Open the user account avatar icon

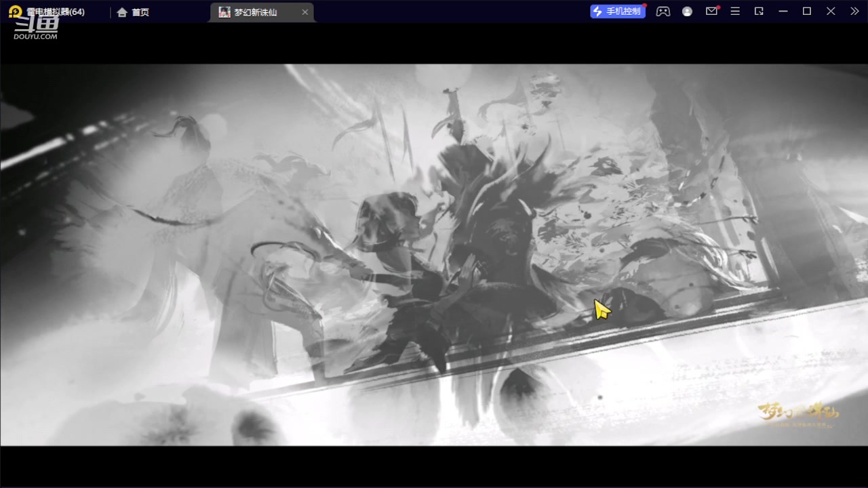pyautogui.click(x=688, y=12)
